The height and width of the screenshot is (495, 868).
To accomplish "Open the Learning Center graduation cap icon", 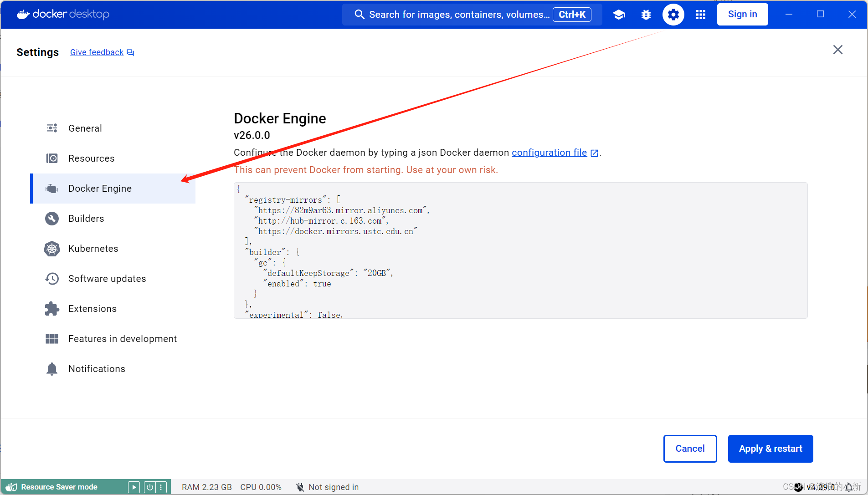I will point(619,15).
